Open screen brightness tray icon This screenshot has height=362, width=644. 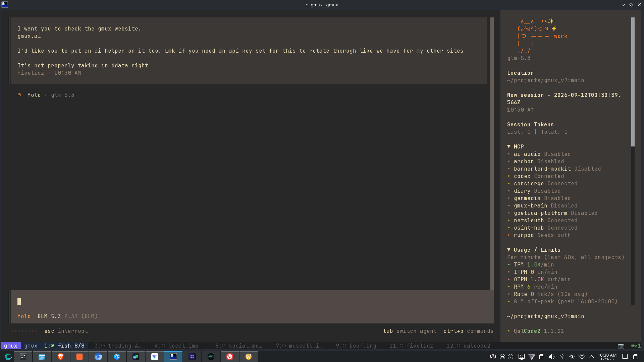pyautogui.click(x=572, y=357)
